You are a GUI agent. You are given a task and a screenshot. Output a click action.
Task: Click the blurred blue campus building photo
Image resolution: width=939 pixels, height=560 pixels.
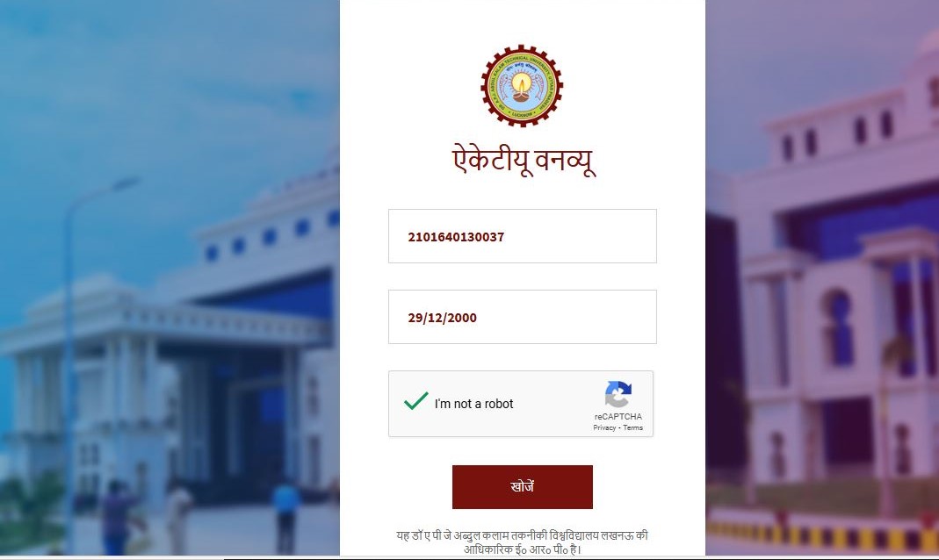click(x=170, y=277)
